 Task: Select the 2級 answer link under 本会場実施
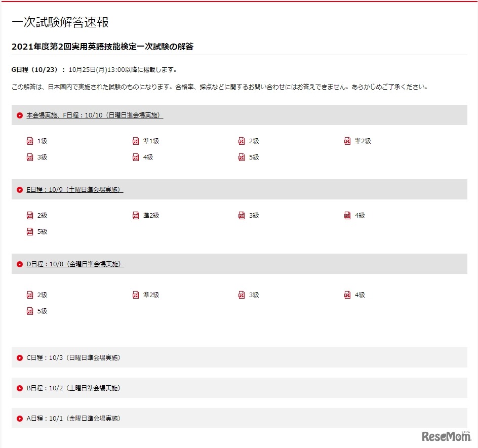point(251,141)
